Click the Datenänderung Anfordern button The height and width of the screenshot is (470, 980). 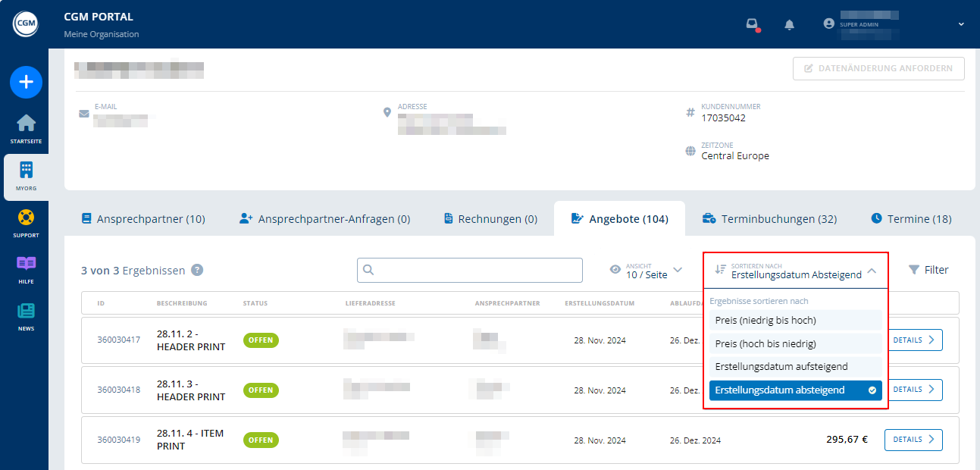878,68
